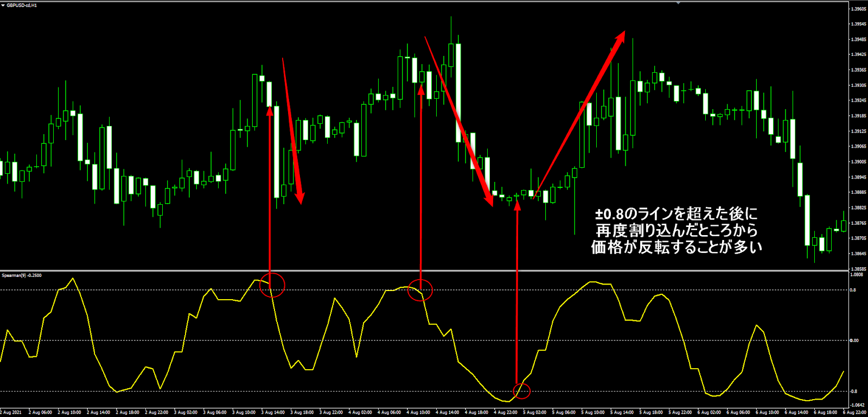Click the '5 Aug 14:00' time label

click(622, 413)
